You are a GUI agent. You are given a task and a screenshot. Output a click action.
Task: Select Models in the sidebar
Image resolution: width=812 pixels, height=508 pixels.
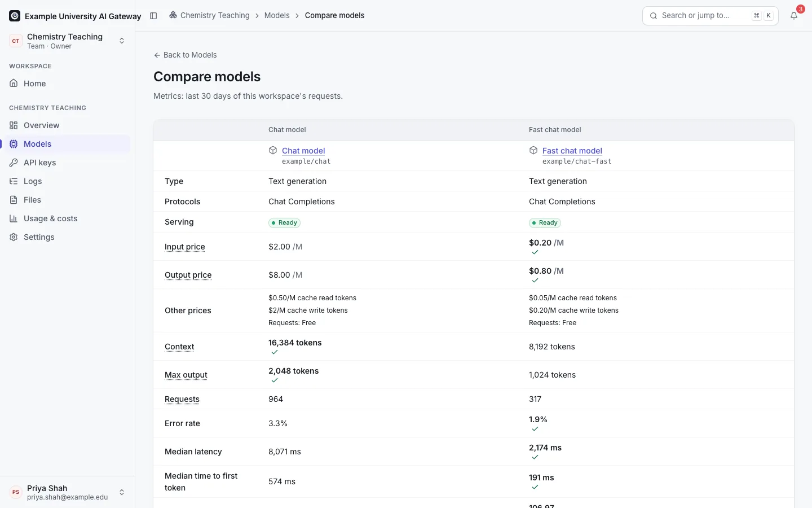pyautogui.click(x=68, y=144)
